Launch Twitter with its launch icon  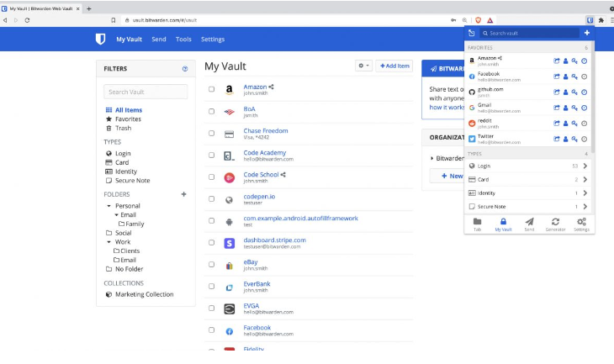[557, 139]
